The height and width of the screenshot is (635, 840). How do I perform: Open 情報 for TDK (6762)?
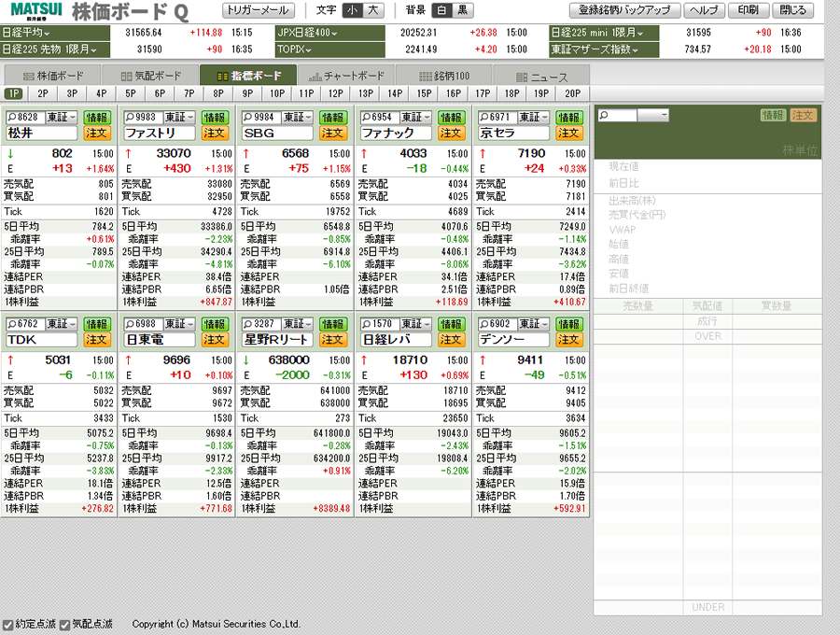pyautogui.click(x=96, y=324)
